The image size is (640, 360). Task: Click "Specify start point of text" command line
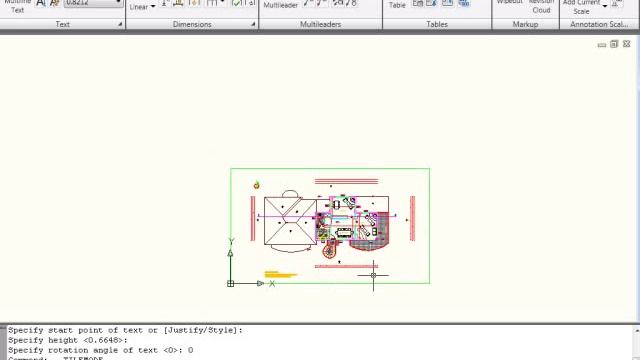pyautogui.click(x=125, y=330)
